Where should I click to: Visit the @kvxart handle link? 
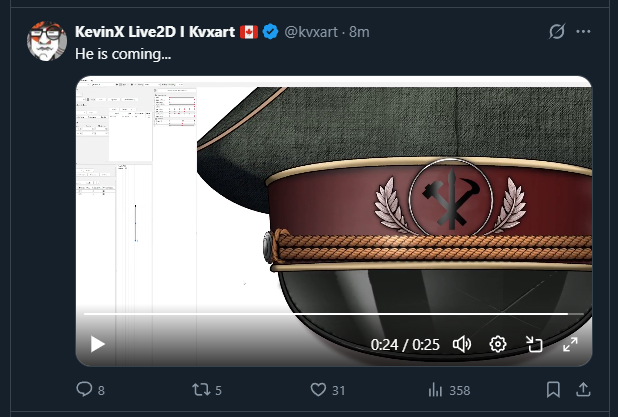tap(311, 32)
